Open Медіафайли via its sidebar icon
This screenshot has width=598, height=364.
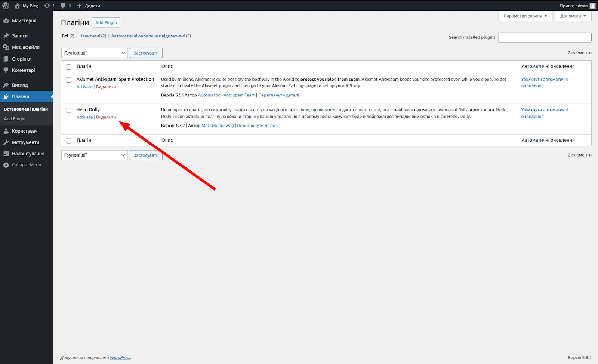click(6, 47)
